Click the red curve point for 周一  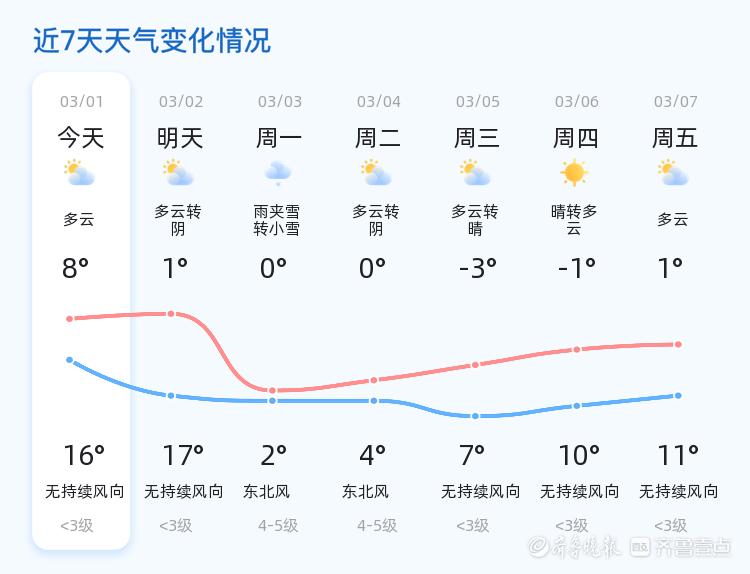(272, 390)
